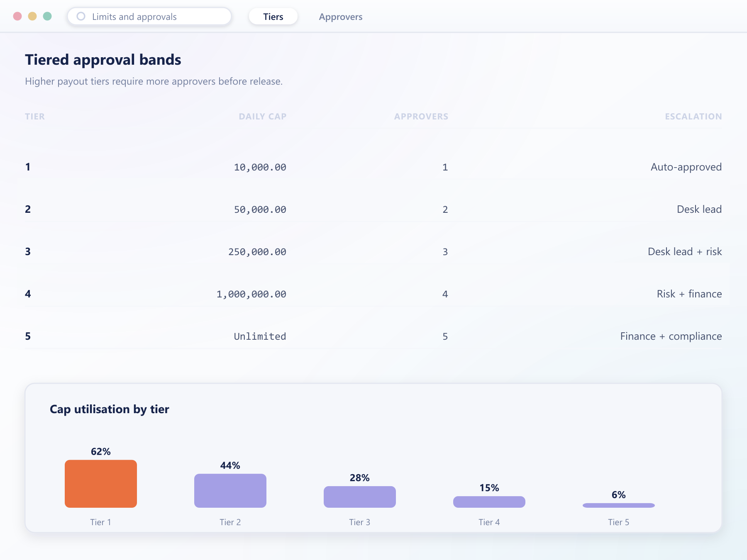The height and width of the screenshot is (560, 747).
Task: Click the Desk lead escalation cell
Action: point(699,209)
